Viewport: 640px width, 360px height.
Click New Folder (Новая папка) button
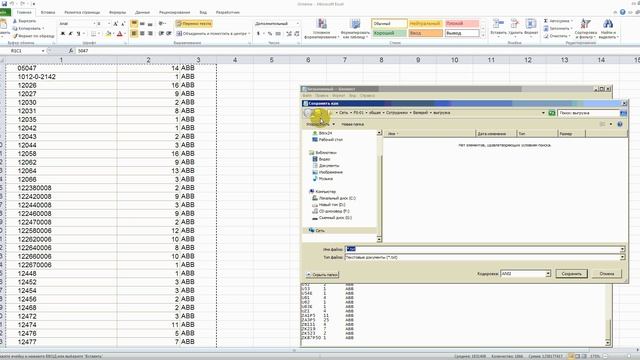(352, 124)
